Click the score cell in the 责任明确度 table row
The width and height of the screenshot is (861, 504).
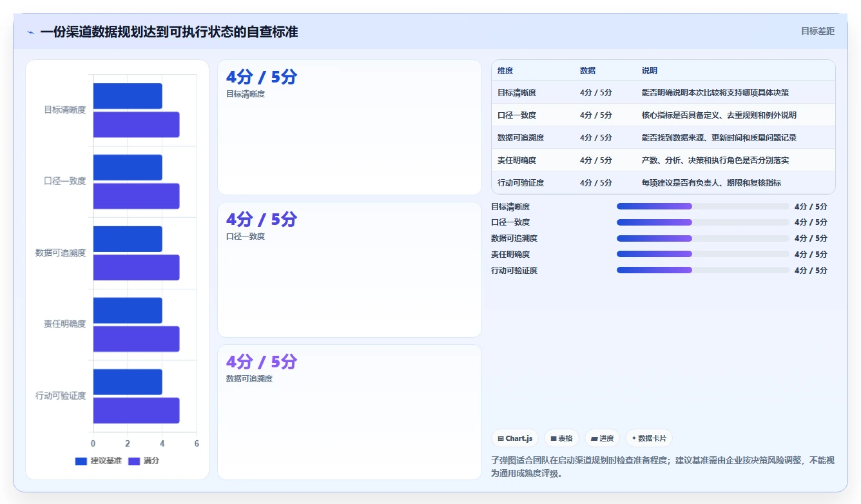596,160
